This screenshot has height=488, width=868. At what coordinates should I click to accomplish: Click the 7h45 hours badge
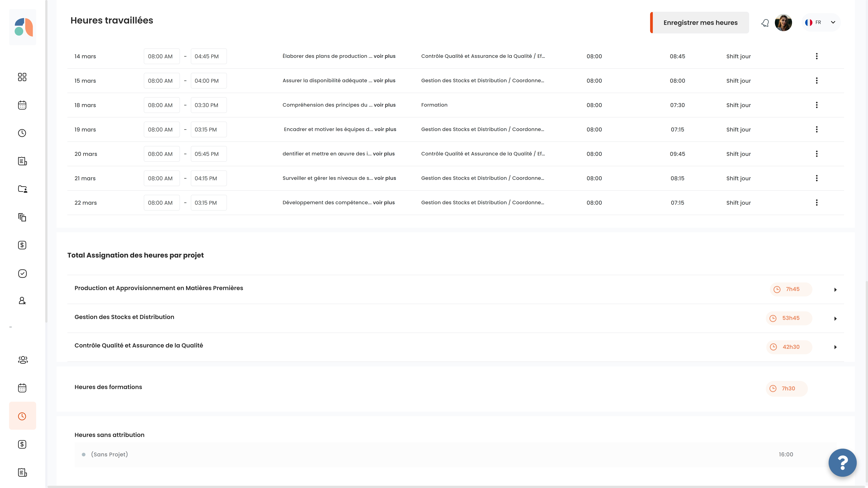[791, 289]
